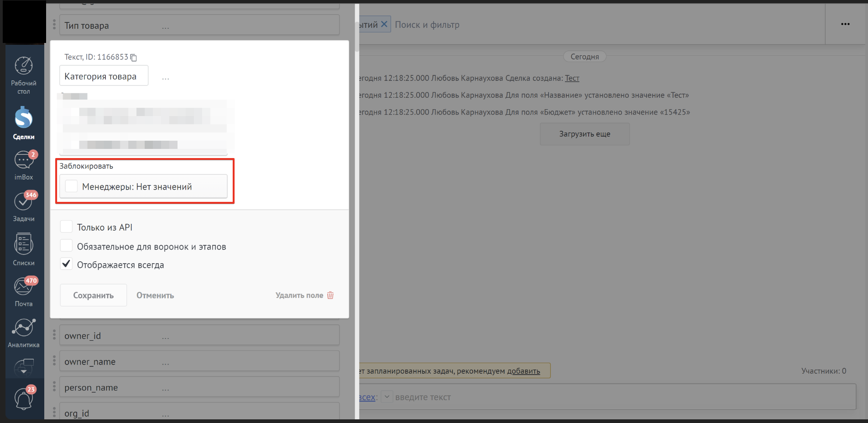Click the trash icon next to Удалить поле
The width and height of the screenshot is (868, 423).
[330, 295]
